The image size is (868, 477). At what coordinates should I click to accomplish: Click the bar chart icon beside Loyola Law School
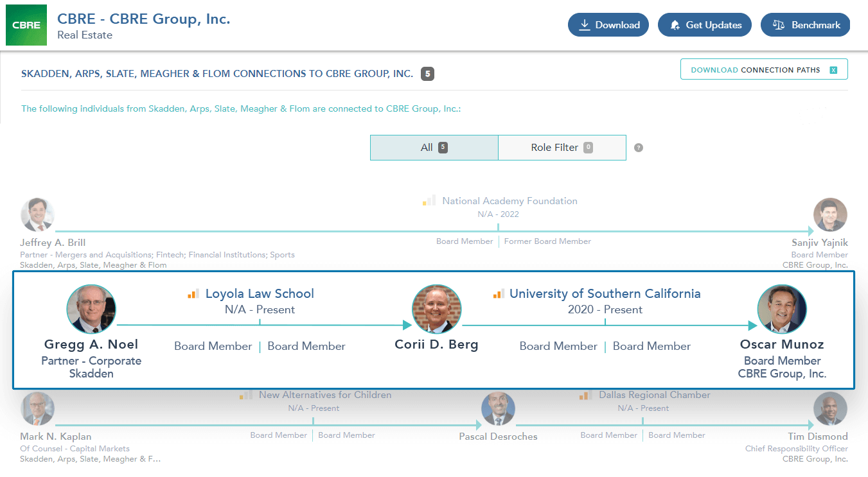point(193,294)
